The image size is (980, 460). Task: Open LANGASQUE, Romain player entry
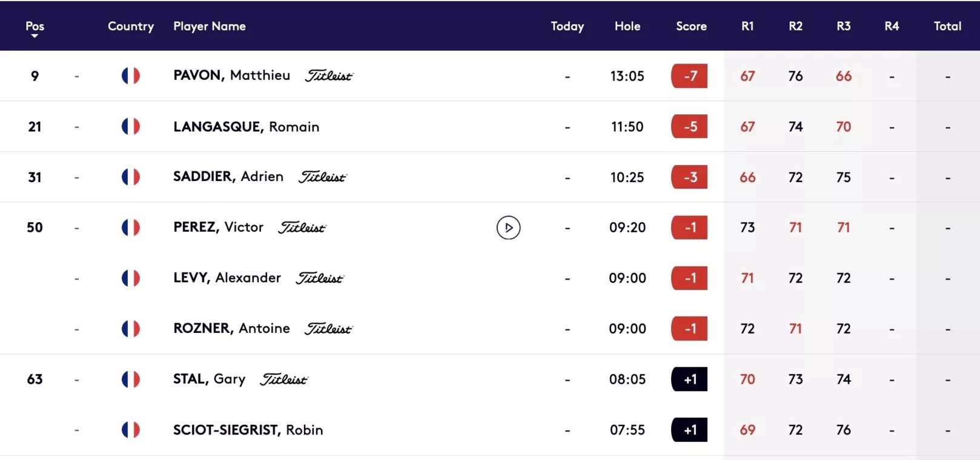(x=246, y=126)
